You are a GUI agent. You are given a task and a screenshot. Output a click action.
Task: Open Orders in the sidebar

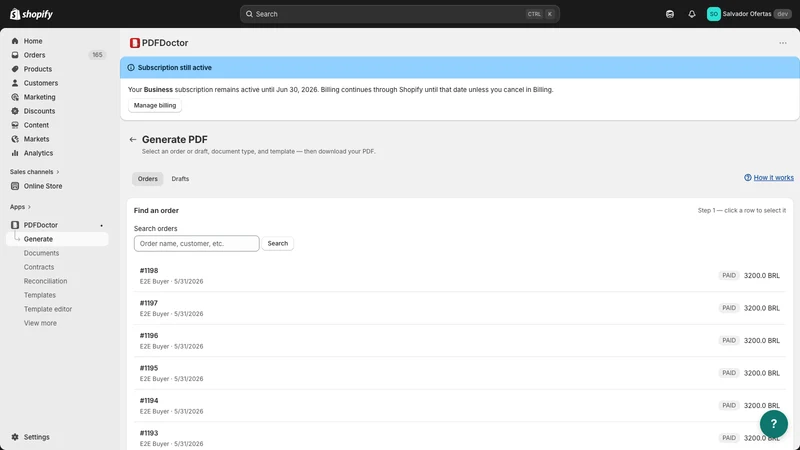tap(34, 55)
